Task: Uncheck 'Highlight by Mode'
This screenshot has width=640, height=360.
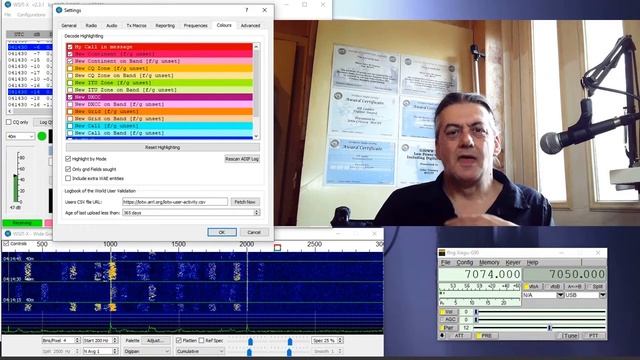Action: pos(68,159)
